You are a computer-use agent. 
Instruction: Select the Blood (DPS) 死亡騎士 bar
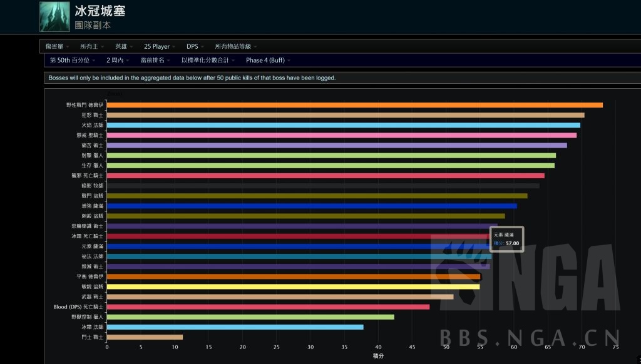click(268, 307)
